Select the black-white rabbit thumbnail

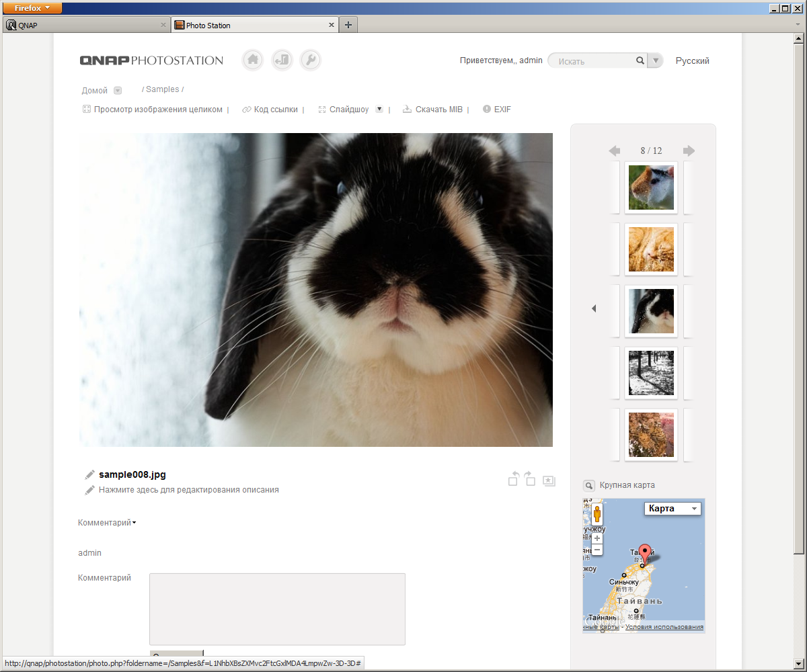pyautogui.click(x=651, y=311)
